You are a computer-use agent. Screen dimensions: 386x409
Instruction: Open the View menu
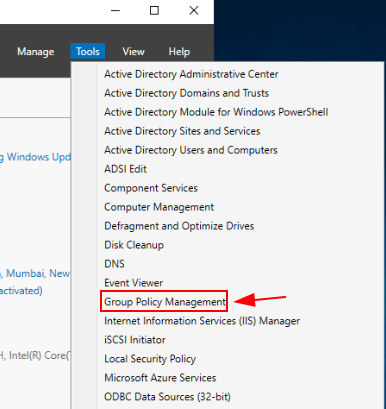click(x=133, y=51)
